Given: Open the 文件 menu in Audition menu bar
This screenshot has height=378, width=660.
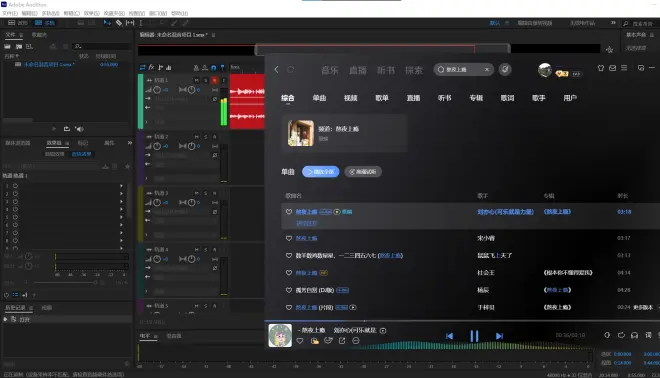Looking at the screenshot, I should tap(9, 13).
